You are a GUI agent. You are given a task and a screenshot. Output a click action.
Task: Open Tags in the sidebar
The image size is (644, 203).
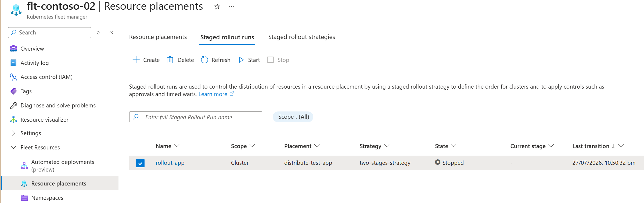[x=26, y=91]
